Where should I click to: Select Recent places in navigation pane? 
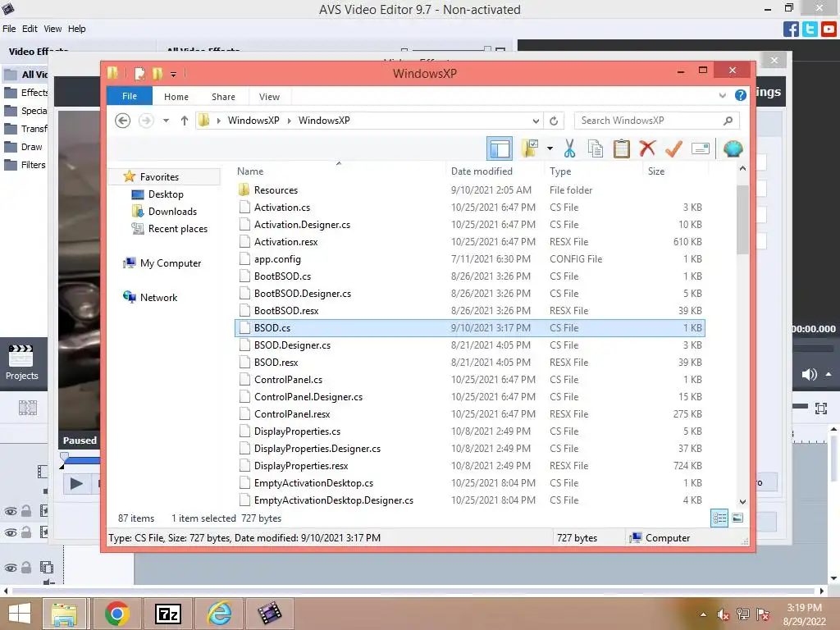point(177,229)
